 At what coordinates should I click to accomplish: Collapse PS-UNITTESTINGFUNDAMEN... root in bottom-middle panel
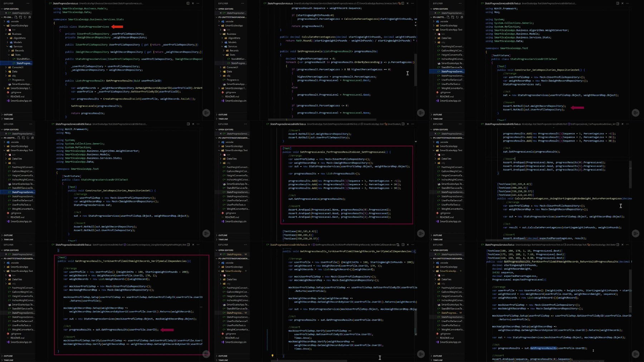coord(233,259)
